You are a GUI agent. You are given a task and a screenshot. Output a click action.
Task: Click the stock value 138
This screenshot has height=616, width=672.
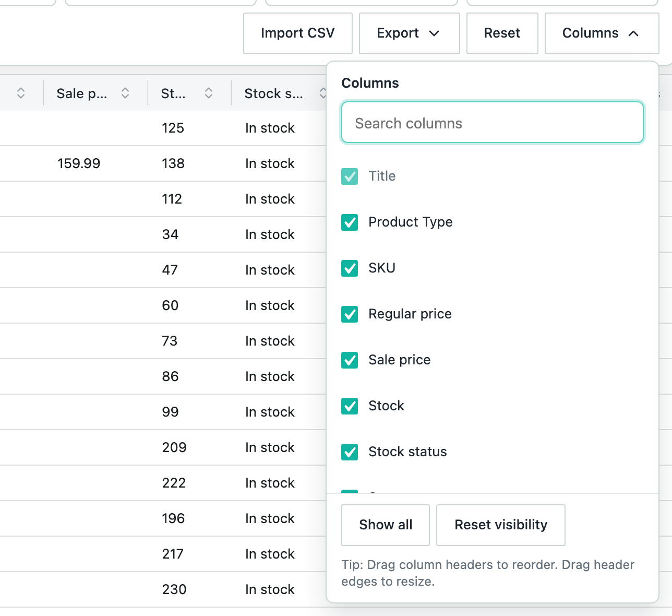click(x=173, y=163)
